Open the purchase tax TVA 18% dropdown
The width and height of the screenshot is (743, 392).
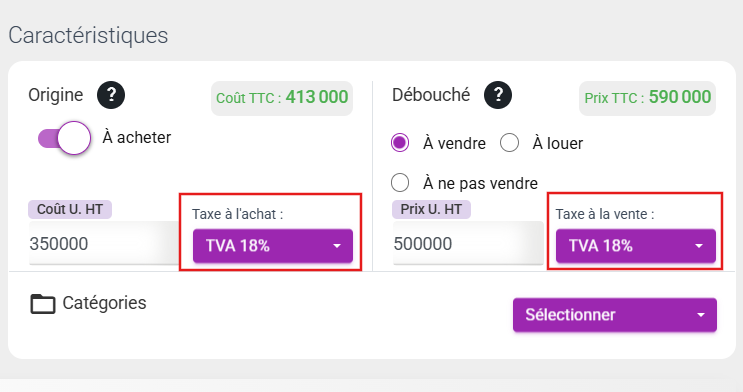273,246
